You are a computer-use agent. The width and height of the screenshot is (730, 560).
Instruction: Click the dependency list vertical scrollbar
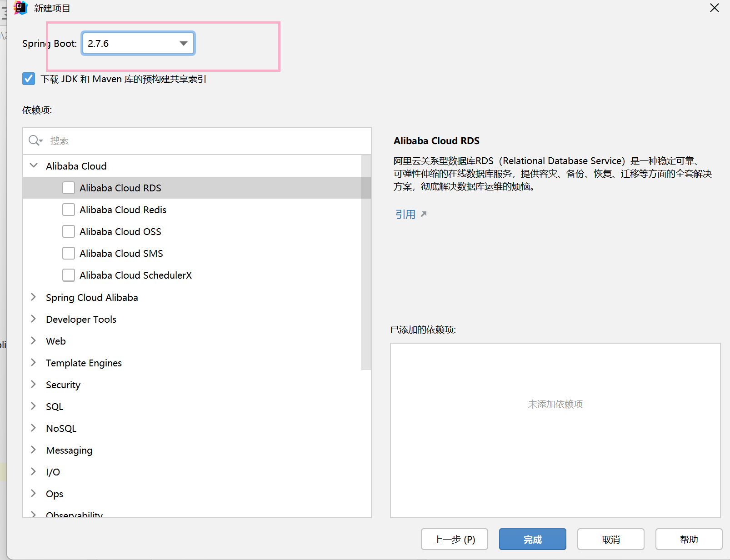366,262
